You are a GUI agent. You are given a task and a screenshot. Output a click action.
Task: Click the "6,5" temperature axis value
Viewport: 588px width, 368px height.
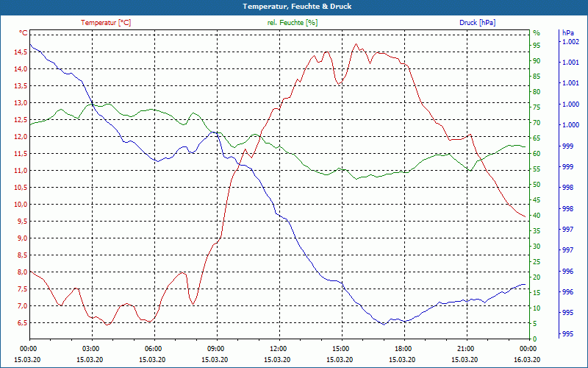point(22,322)
